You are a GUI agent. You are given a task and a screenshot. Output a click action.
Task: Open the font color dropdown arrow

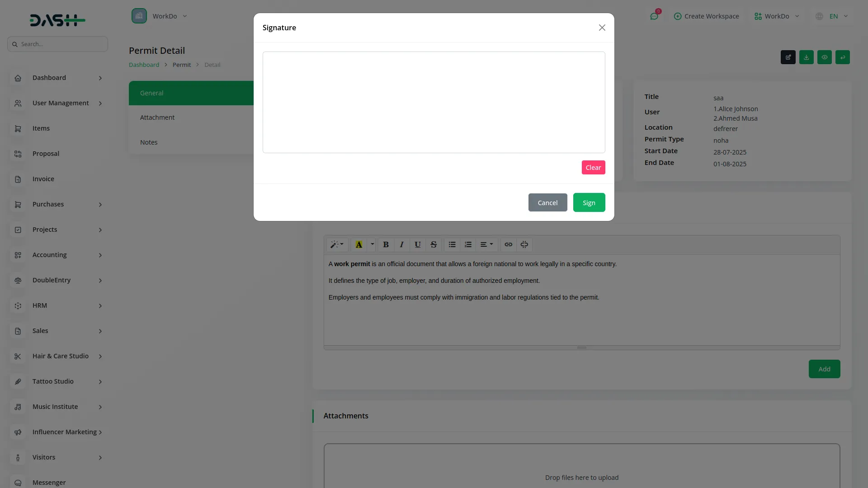pos(372,244)
